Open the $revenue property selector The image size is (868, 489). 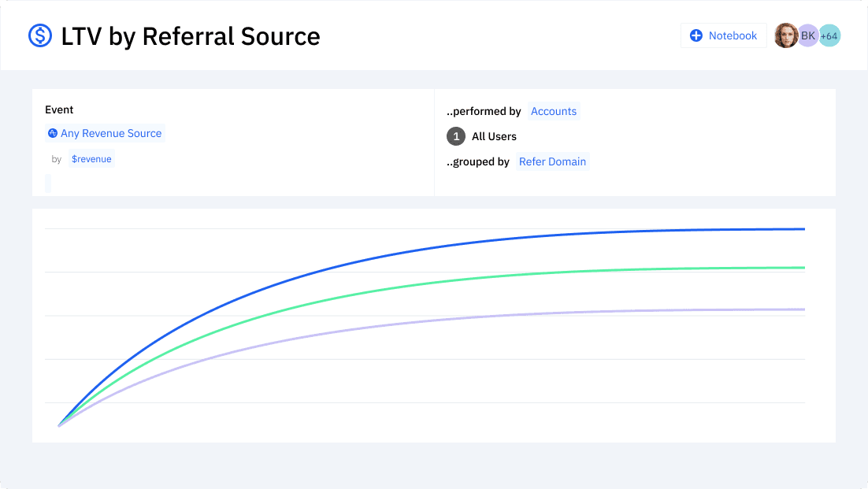[91, 159]
